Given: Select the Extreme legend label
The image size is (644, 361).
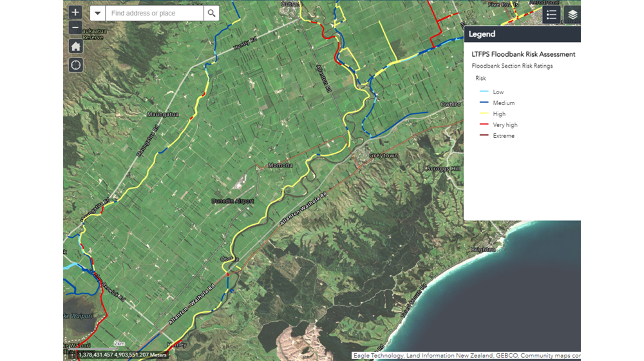Looking at the screenshot, I should click(x=504, y=135).
